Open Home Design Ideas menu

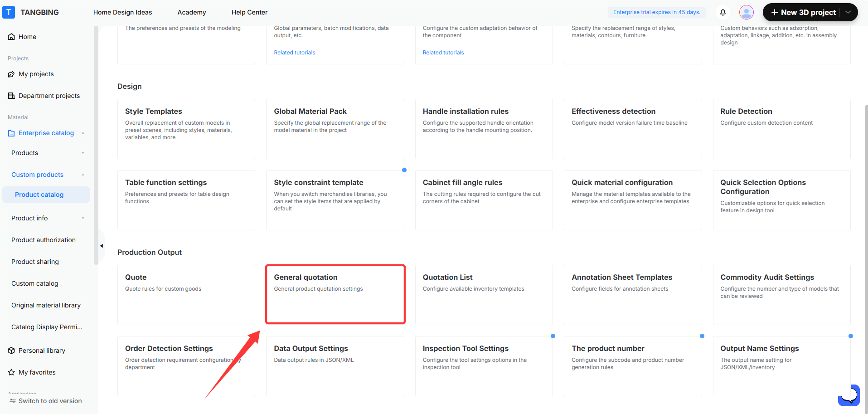click(122, 12)
